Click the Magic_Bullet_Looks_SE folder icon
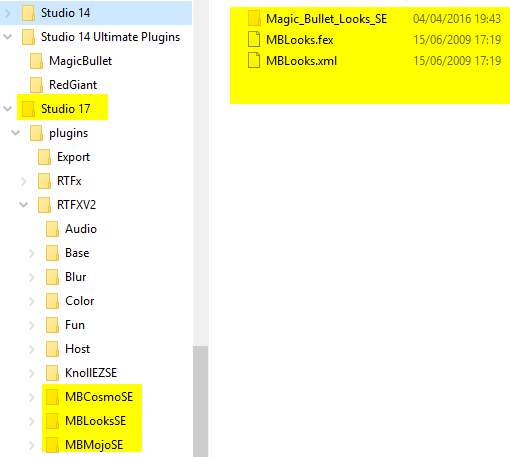 [x=254, y=18]
